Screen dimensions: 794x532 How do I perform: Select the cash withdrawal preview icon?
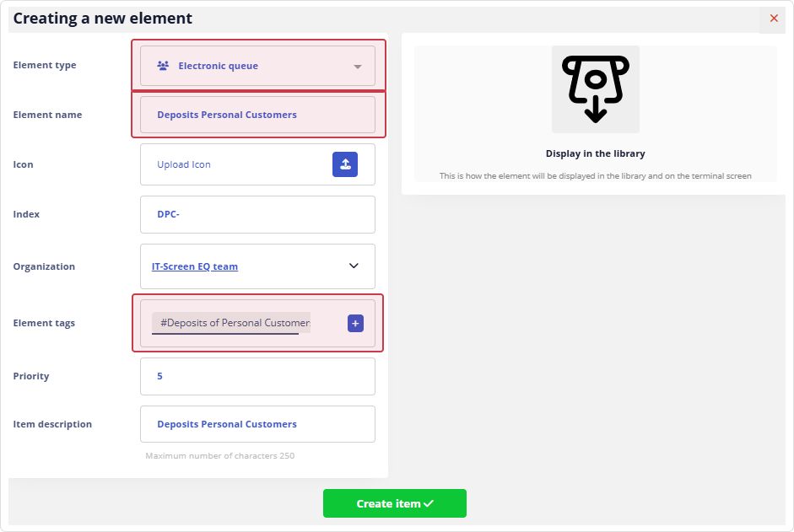click(595, 89)
